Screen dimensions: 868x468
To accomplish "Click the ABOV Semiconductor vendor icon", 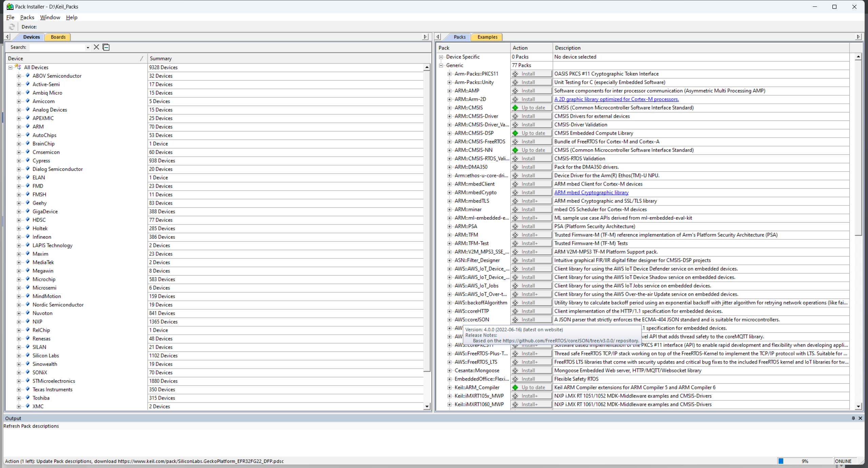I will [x=27, y=76].
